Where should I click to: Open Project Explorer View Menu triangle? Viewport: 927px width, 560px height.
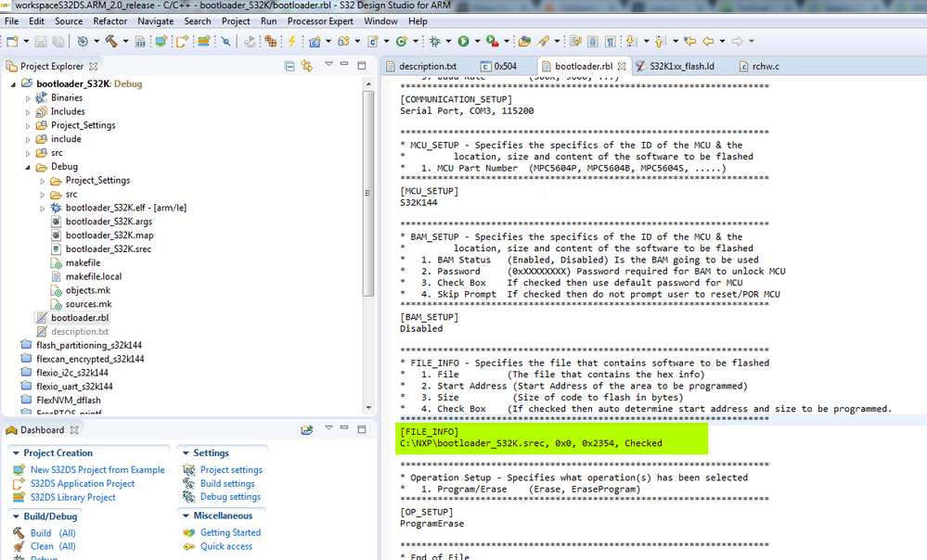click(328, 64)
